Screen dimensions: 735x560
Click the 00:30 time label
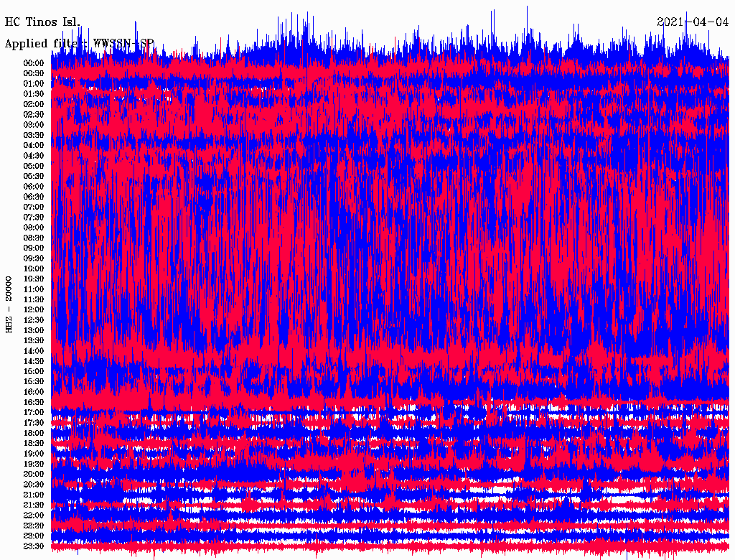point(34,74)
